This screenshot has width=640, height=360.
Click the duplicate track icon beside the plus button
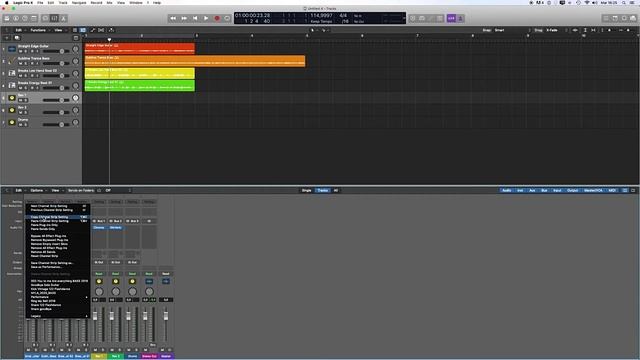click(17, 38)
